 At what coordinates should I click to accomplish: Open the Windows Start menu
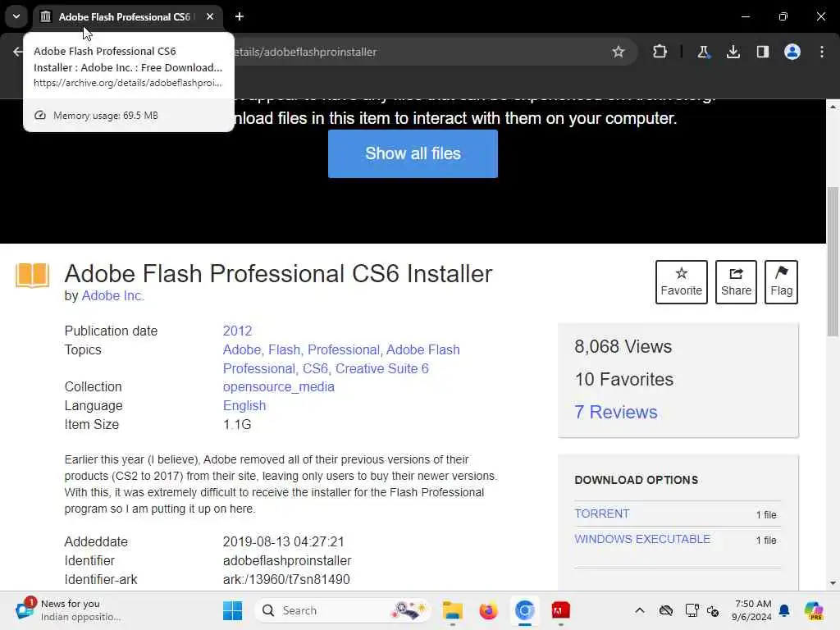[232, 610]
